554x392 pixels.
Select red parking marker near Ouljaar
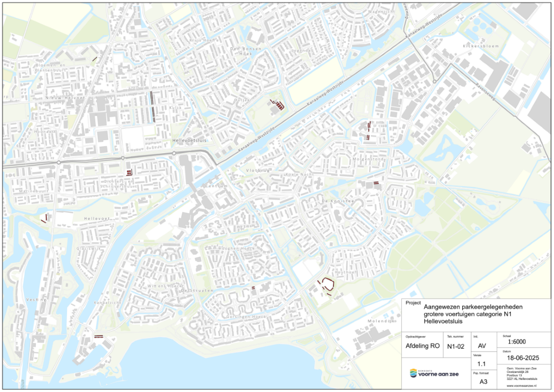(x=278, y=105)
